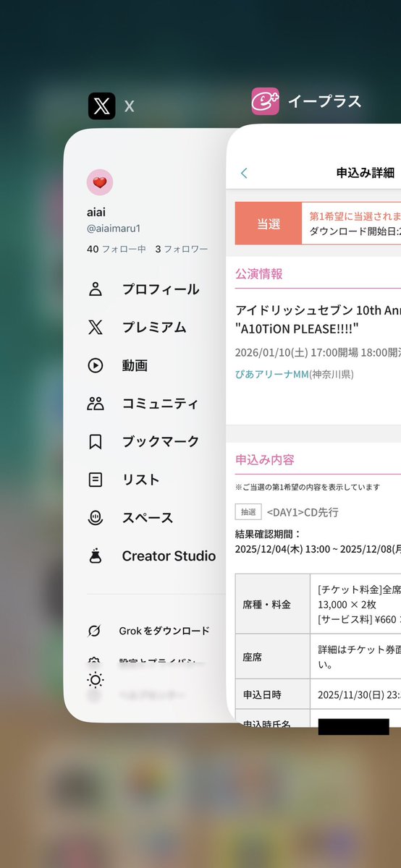The height and width of the screenshot is (868, 401).
Task: Tap the Grok slashed-circle icon
Action: [x=94, y=631]
